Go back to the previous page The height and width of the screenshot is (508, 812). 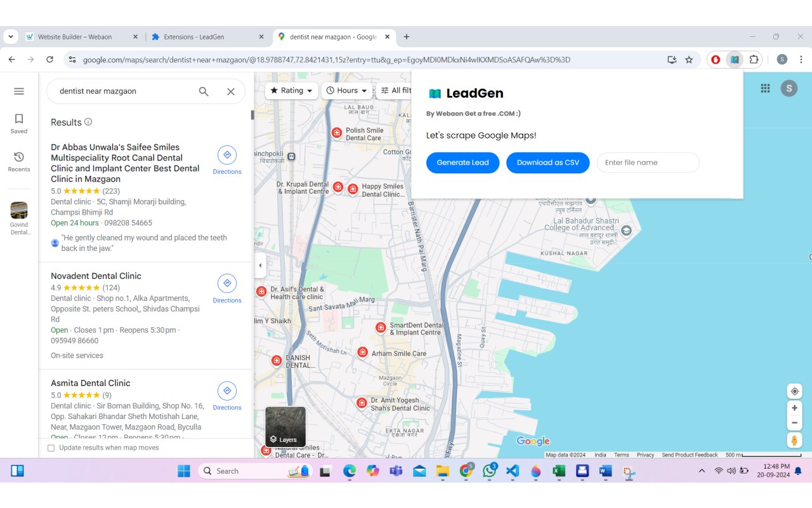11,60
